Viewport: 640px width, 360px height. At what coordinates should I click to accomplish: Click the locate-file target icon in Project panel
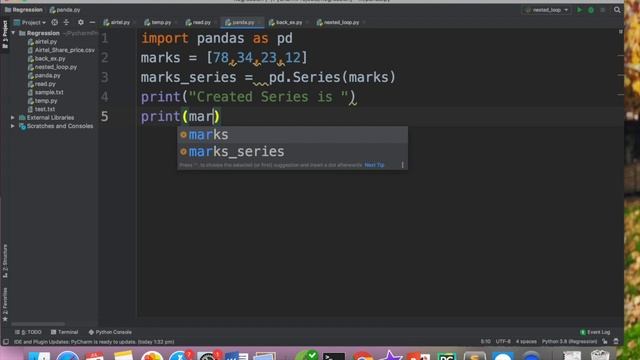pos(54,22)
